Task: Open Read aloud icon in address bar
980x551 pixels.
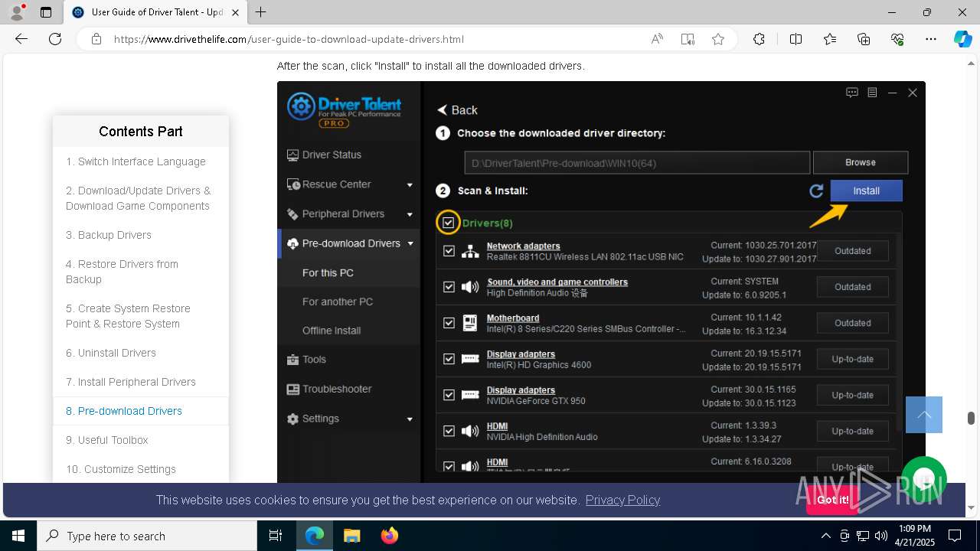Action: click(x=657, y=39)
